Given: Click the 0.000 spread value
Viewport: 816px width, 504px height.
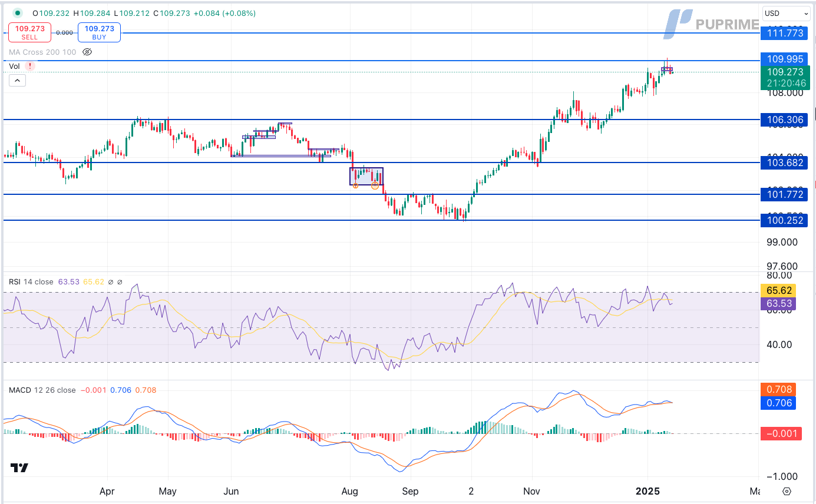Looking at the screenshot, I should coord(65,33).
